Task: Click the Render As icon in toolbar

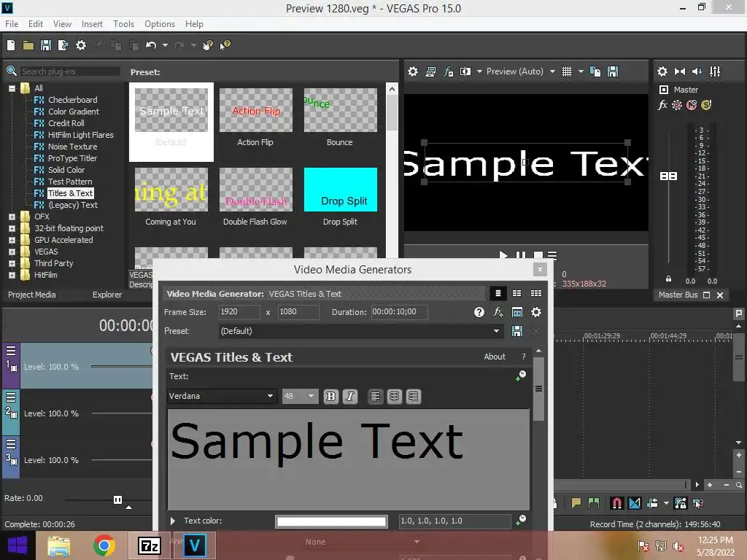Action: pyautogui.click(x=63, y=45)
